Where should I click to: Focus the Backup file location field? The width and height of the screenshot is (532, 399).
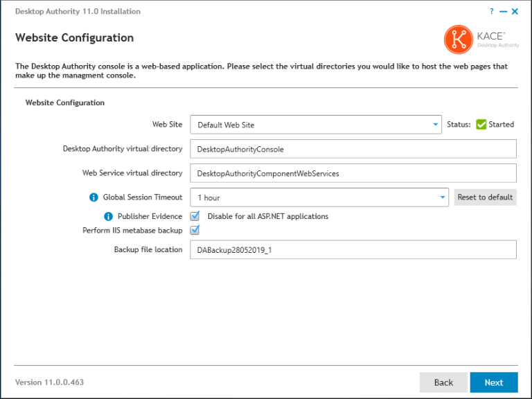353,249
